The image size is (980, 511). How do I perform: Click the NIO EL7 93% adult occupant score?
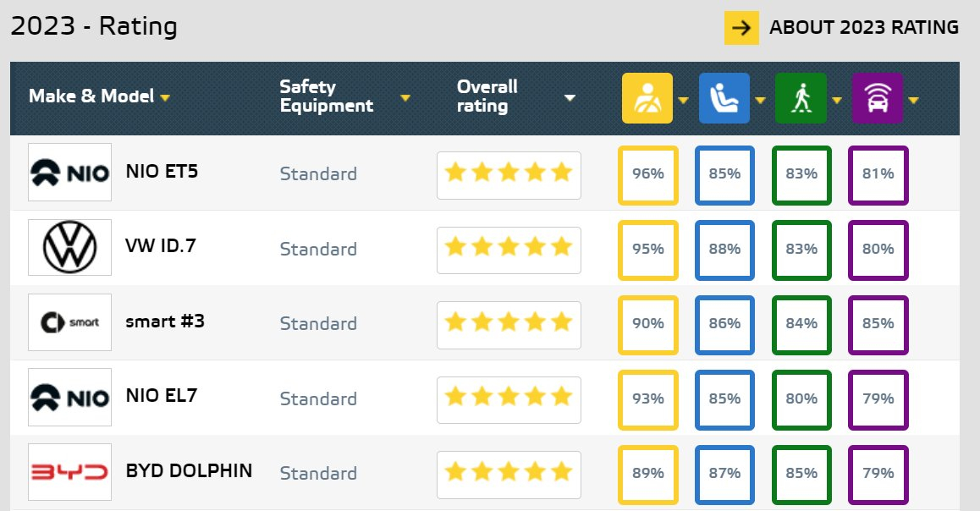pos(648,400)
